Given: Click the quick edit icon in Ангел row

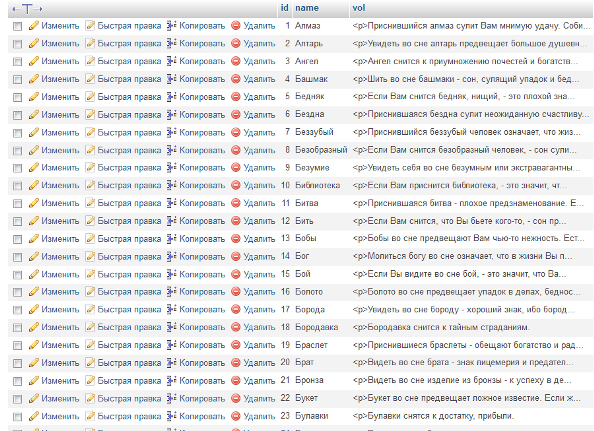Looking at the screenshot, I should (90, 61).
